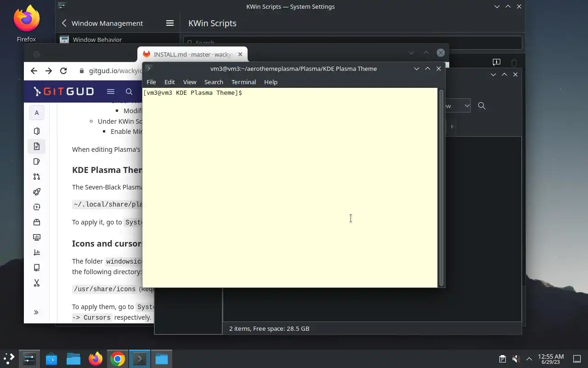The width and height of the screenshot is (588, 368).
Task: Select the INSTALL.md browser tab
Action: [x=192, y=54]
